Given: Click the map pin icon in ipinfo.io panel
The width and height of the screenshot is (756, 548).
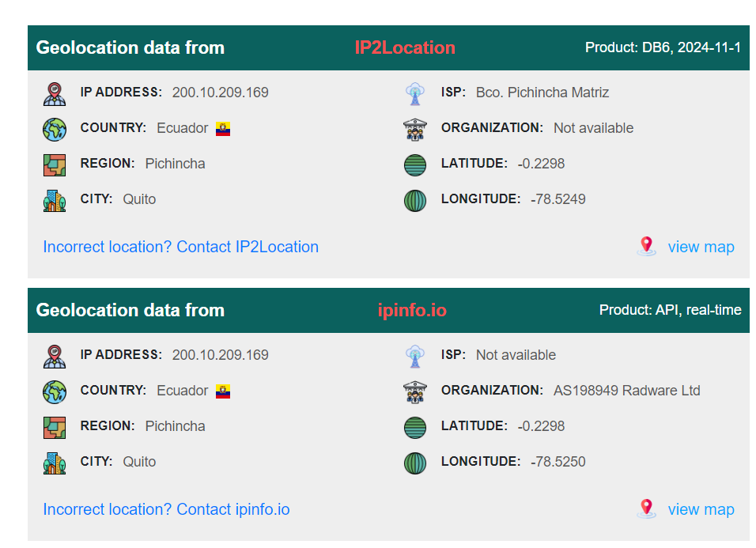Looking at the screenshot, I should pyautogui.click(x=647, y=508).
